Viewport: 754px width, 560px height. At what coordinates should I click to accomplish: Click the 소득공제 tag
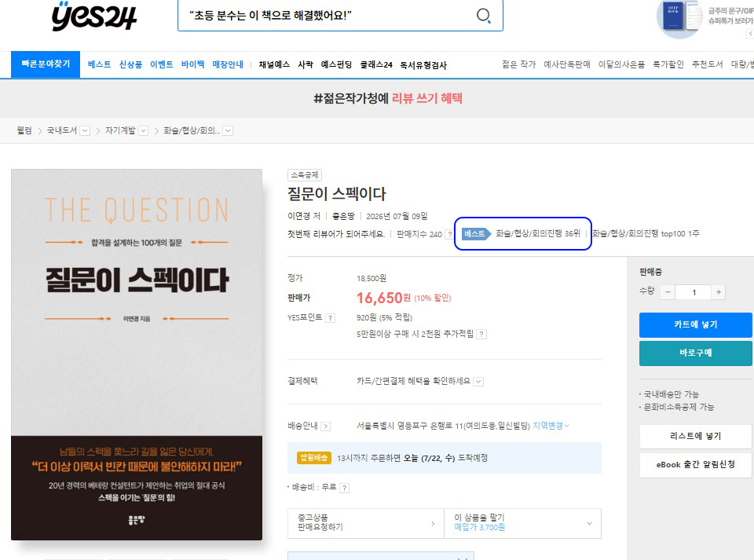(x=305, y=175)
